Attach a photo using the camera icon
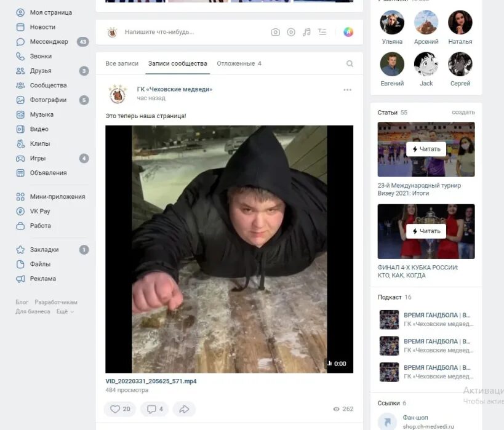The width and height of the screenshot is (504, 430). coord(275,31)
